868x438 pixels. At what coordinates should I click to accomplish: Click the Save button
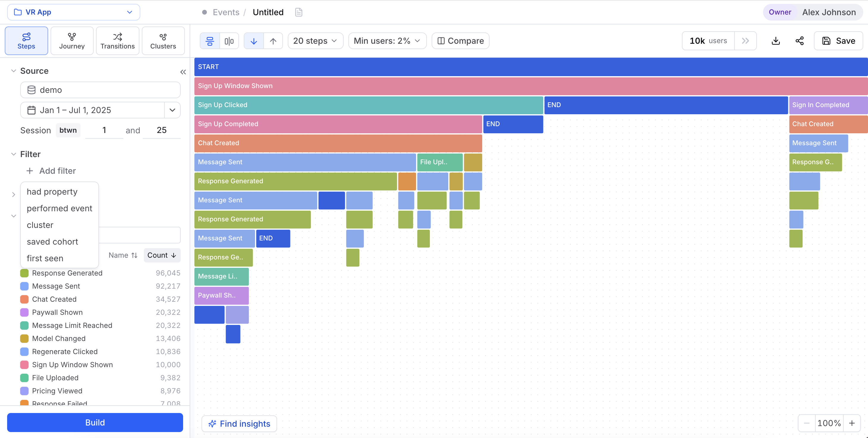click(838, 41)
